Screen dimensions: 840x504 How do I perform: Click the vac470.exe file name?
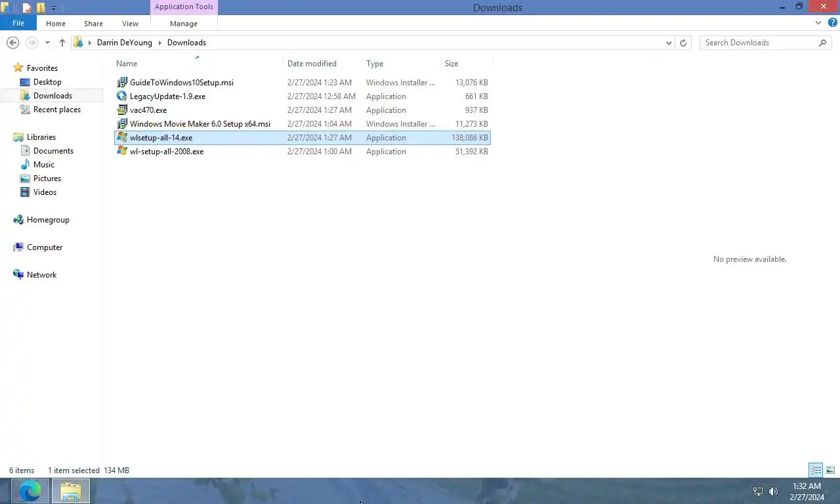pyautogui.click(x=148, y=110)
